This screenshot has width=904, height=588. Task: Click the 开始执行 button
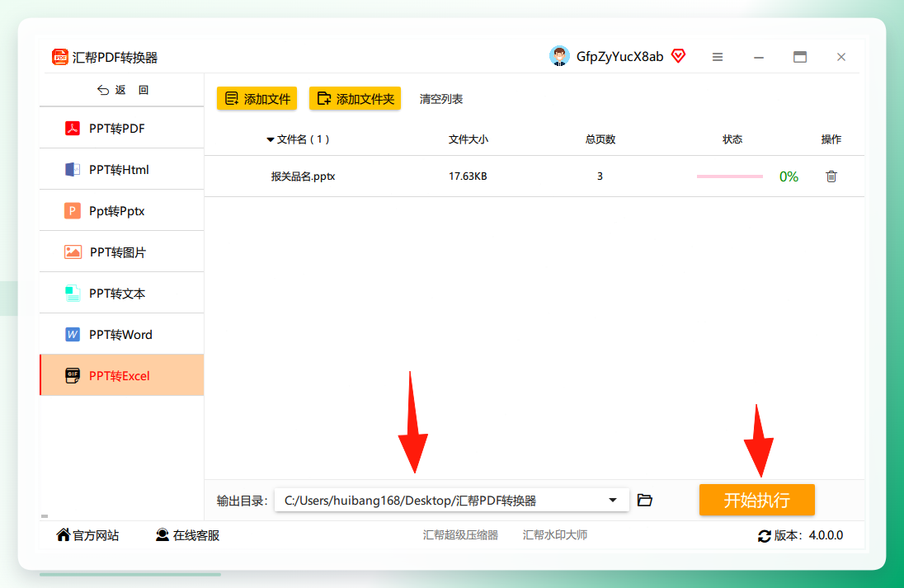[756, 500]
